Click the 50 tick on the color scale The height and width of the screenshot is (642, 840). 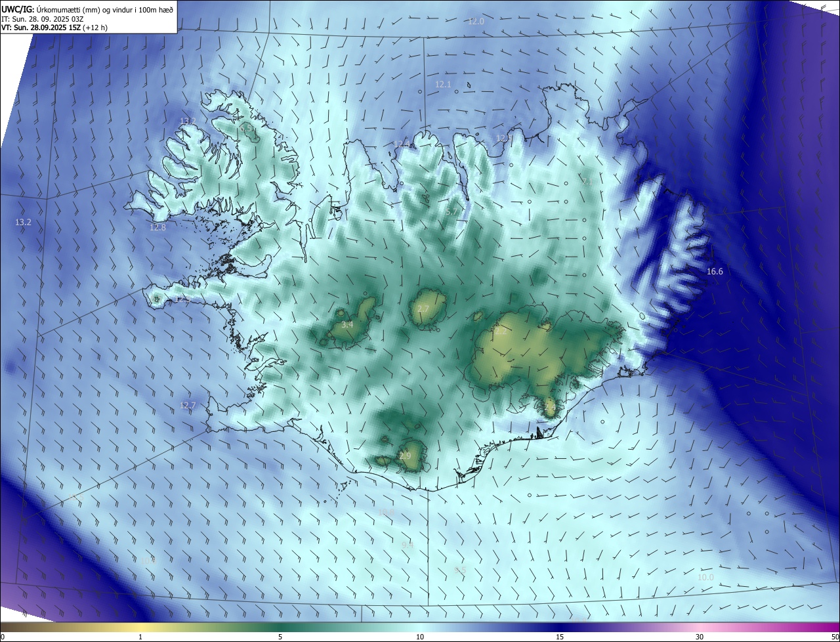click(835, 637)
